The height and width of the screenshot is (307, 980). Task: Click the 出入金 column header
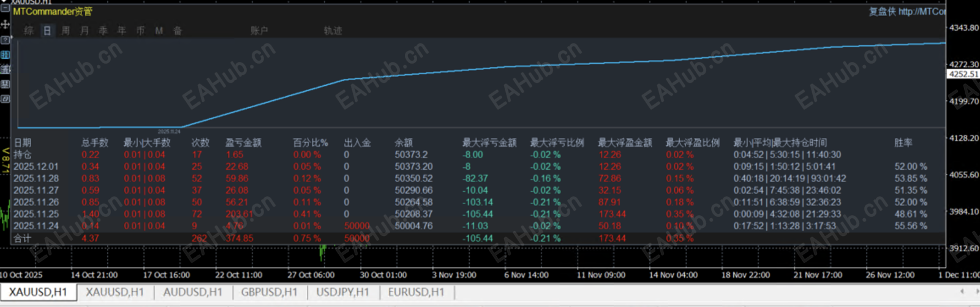357,143
